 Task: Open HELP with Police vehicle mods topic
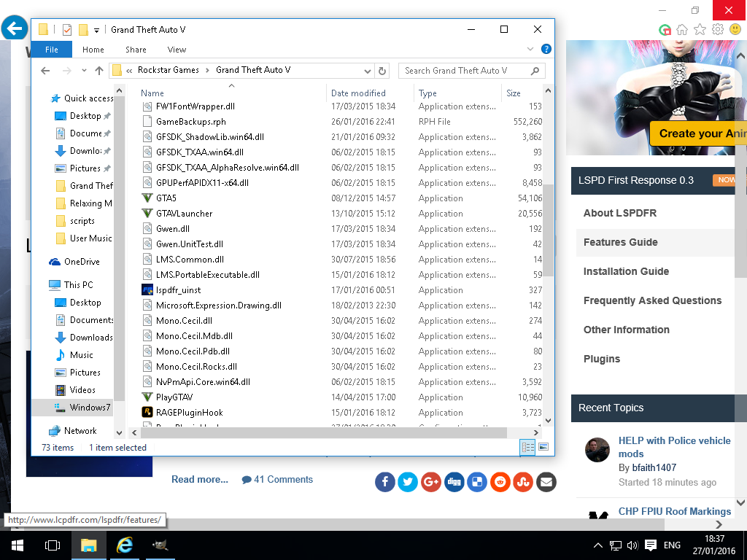[674, 447]
